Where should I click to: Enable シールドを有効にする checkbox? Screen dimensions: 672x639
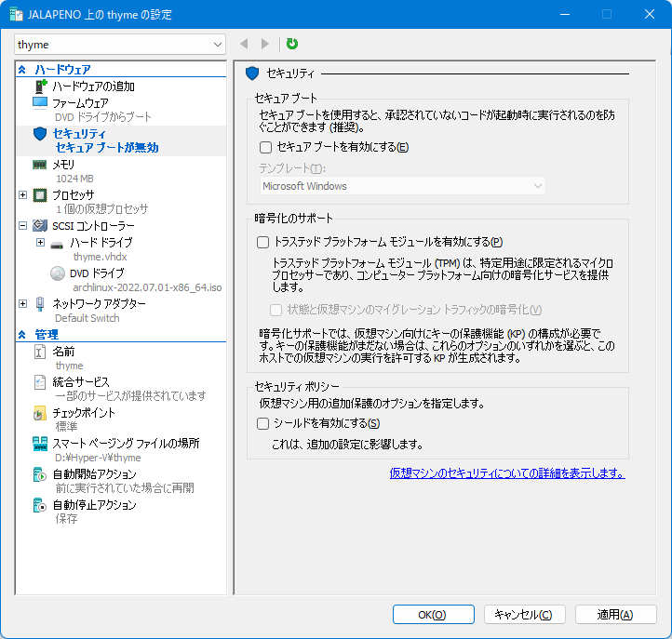[262, 424]
